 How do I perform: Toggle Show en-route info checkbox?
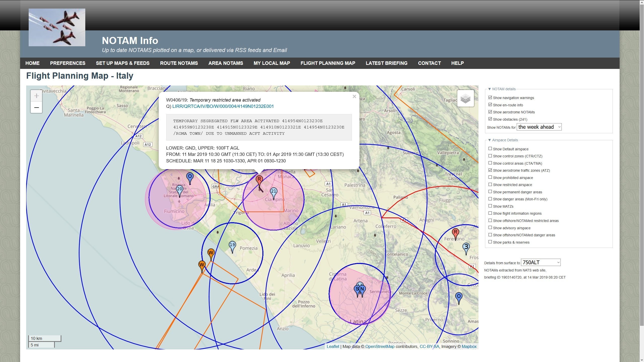click(x=490, y=105)
